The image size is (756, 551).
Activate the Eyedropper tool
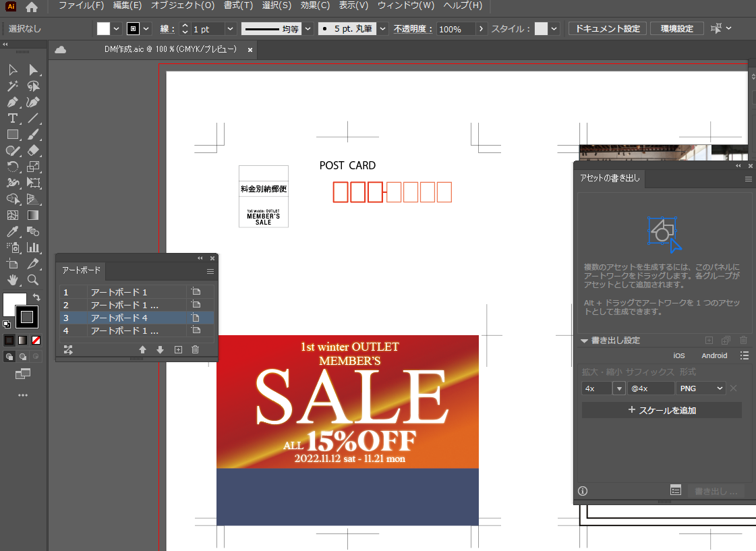[x=12, y=232]
